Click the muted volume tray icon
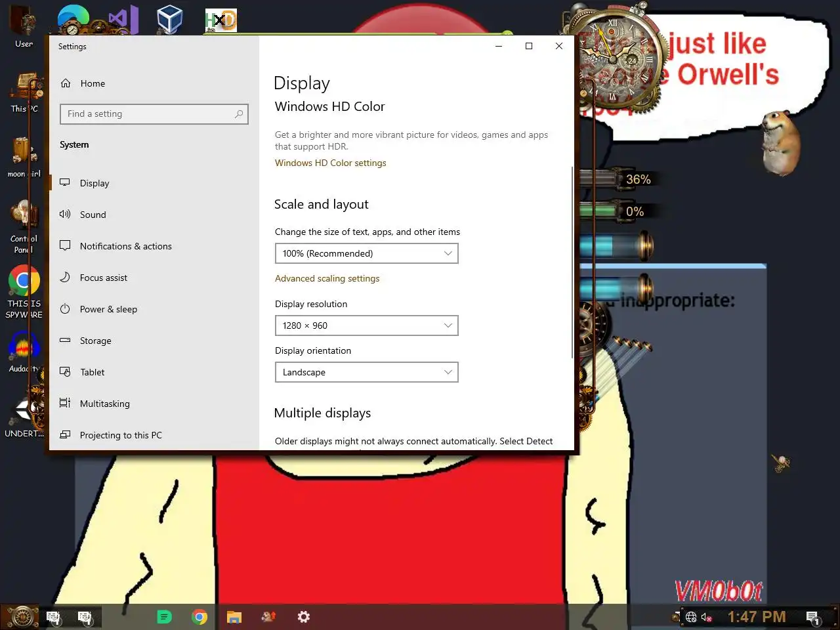This screenshot has height=630, width=840. coord(707,617)
